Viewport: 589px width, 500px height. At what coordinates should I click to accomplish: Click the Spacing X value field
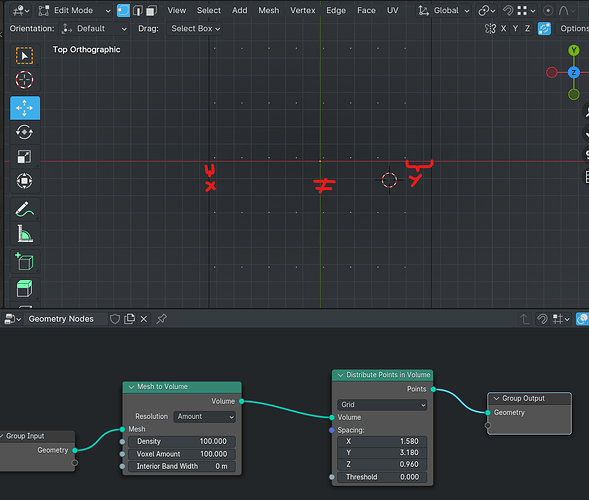pos(382,441)
